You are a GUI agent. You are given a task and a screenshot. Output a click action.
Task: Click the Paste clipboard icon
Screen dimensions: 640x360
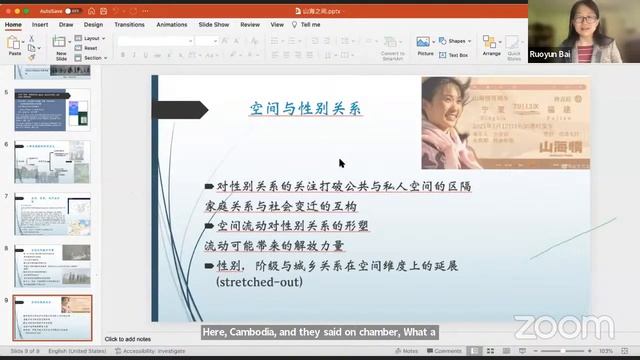(13, 42)
